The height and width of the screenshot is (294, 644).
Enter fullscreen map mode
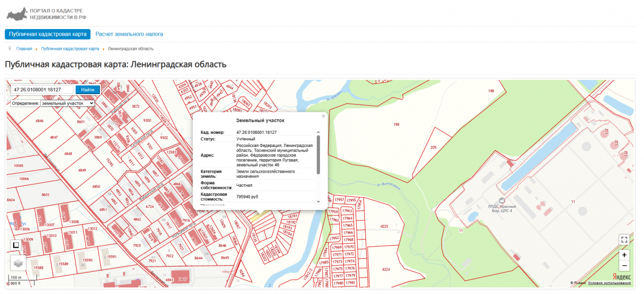tap(624, 240)
